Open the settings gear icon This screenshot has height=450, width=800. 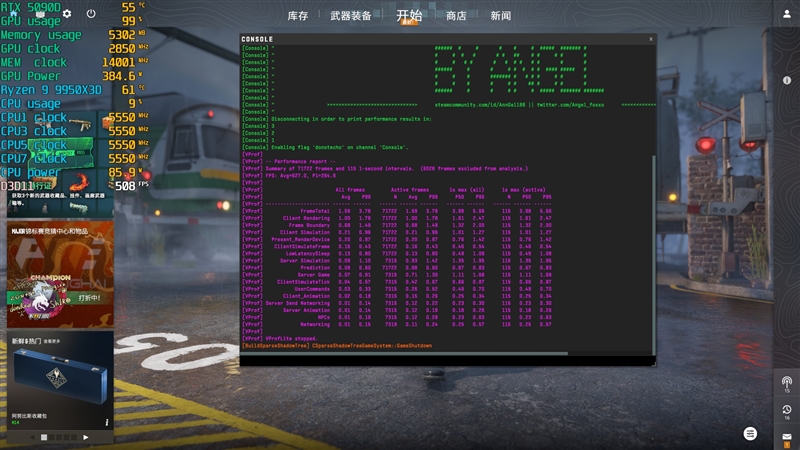click(67, 14)
